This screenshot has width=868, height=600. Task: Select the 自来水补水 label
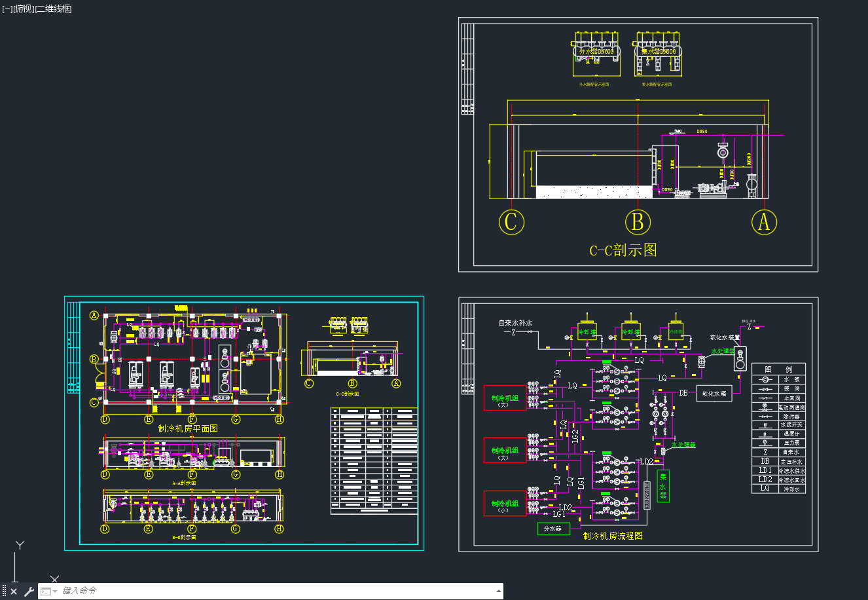coord(515,323)
